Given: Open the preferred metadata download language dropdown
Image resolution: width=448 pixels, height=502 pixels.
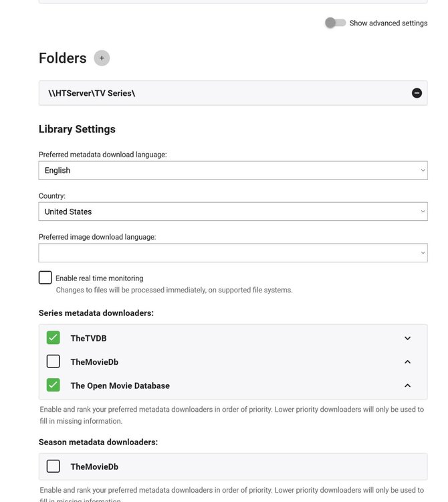Looking at the screenshot, I should (233, 171).
